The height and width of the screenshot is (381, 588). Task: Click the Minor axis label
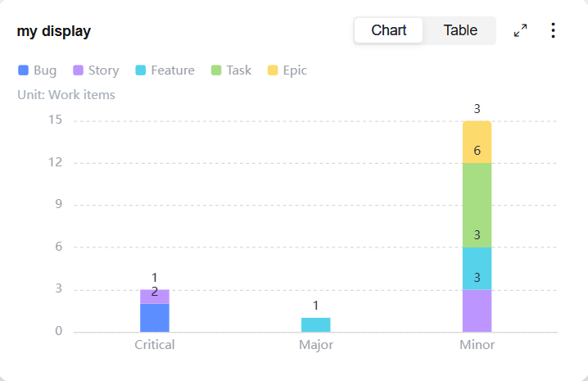[x=477, y=345]
